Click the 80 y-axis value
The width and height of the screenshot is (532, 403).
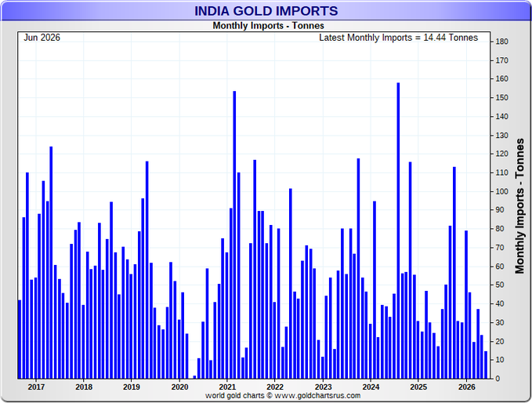pos(500,229)
